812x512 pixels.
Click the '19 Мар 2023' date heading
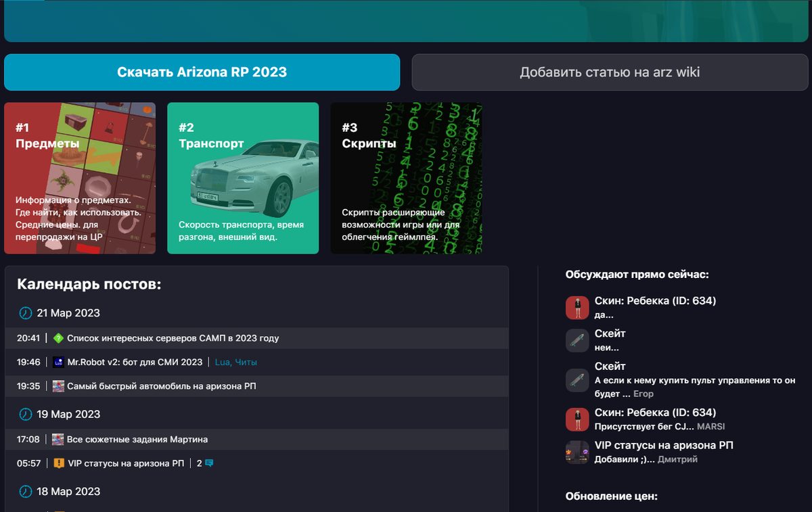(68, 415)
